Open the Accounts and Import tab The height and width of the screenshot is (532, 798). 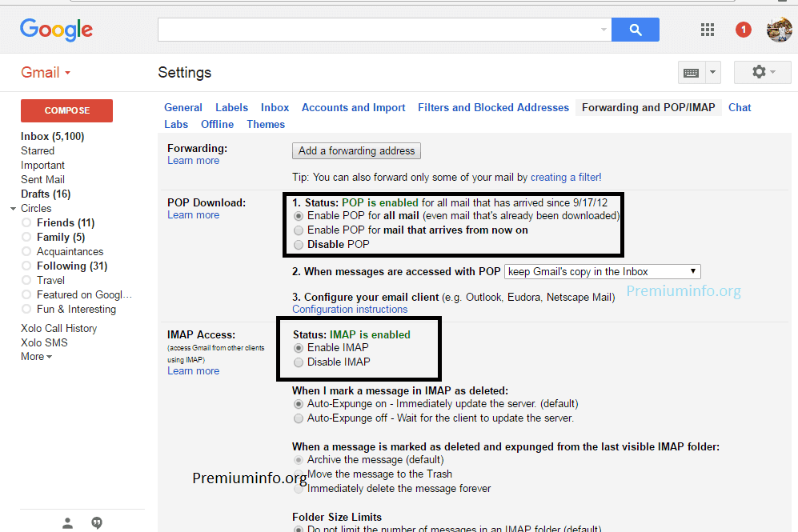click(353, 107)
